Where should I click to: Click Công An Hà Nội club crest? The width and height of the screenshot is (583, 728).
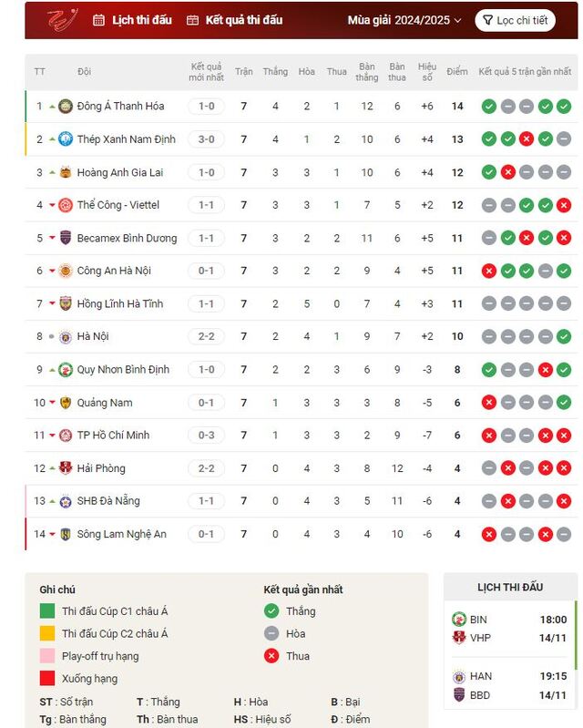(66, 271)
